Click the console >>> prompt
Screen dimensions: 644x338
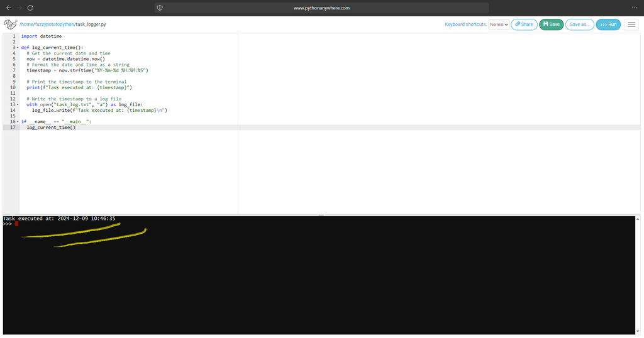(8, 224)
